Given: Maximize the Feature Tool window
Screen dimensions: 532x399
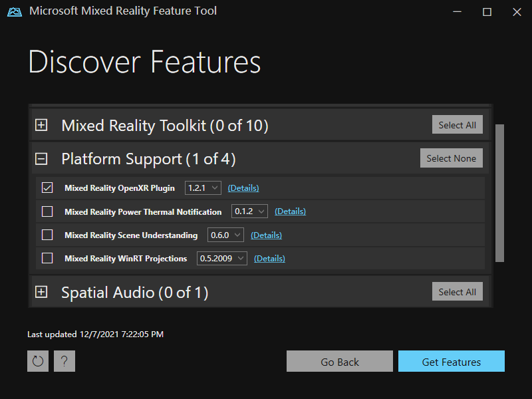Looking at the screenshot, I should point(487,12).
